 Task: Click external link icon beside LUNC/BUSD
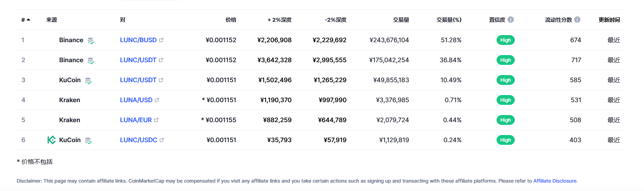(161, 40)
